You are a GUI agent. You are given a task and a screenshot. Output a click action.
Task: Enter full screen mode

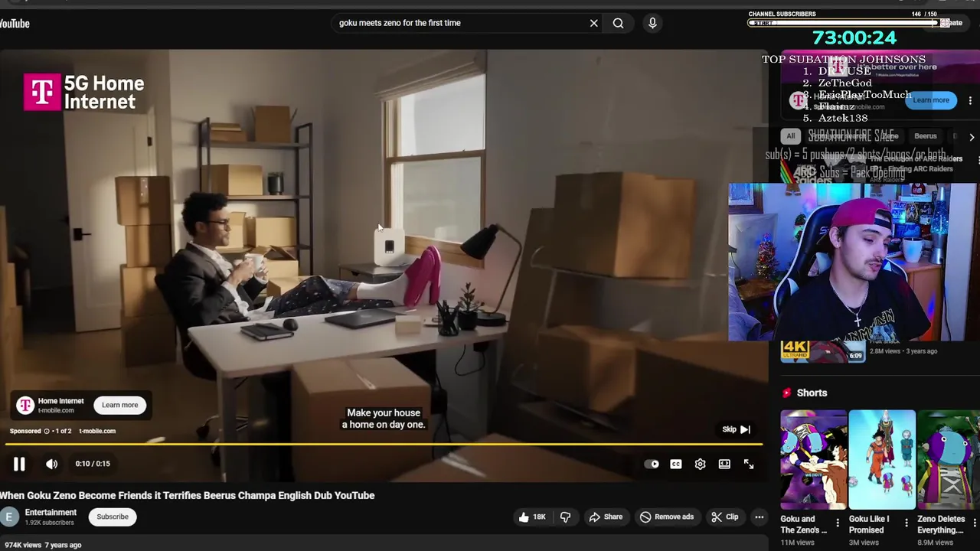click(x=749, y=464)
